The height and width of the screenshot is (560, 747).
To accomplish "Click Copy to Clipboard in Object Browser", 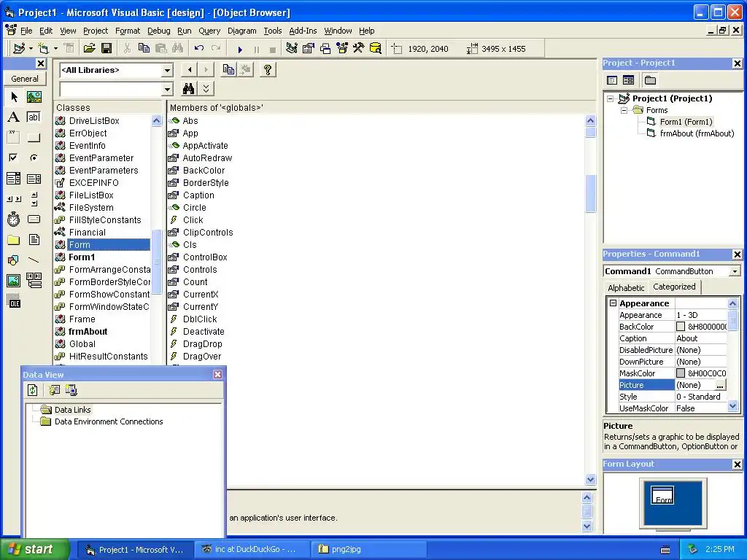I will coord(228,70).
